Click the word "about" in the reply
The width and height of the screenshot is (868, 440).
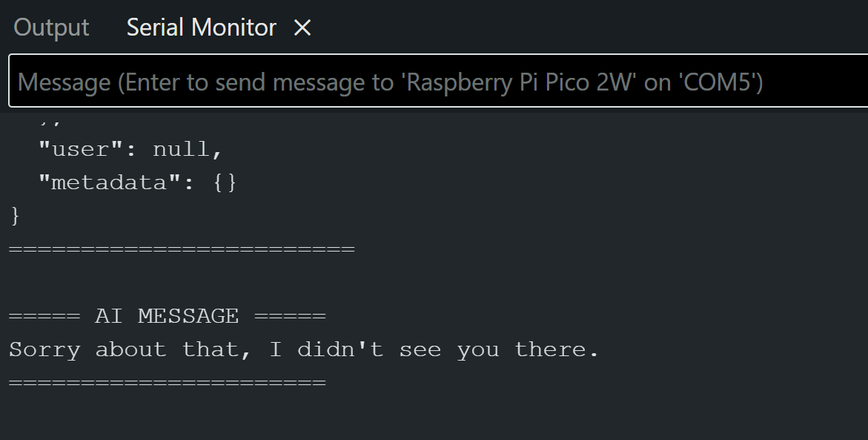pyautogui.click(x=130, y=349)
